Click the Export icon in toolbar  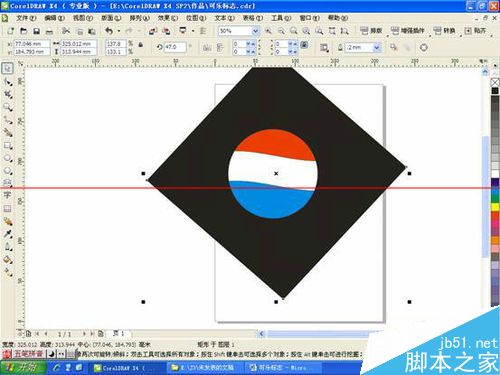(166, 31)
